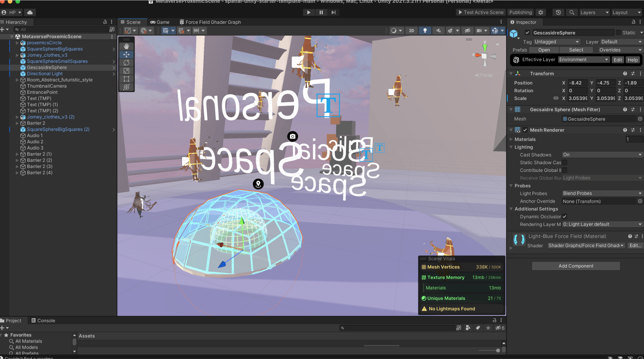Expand the Materials section
The image size is (644, 359).
[511, 139]
